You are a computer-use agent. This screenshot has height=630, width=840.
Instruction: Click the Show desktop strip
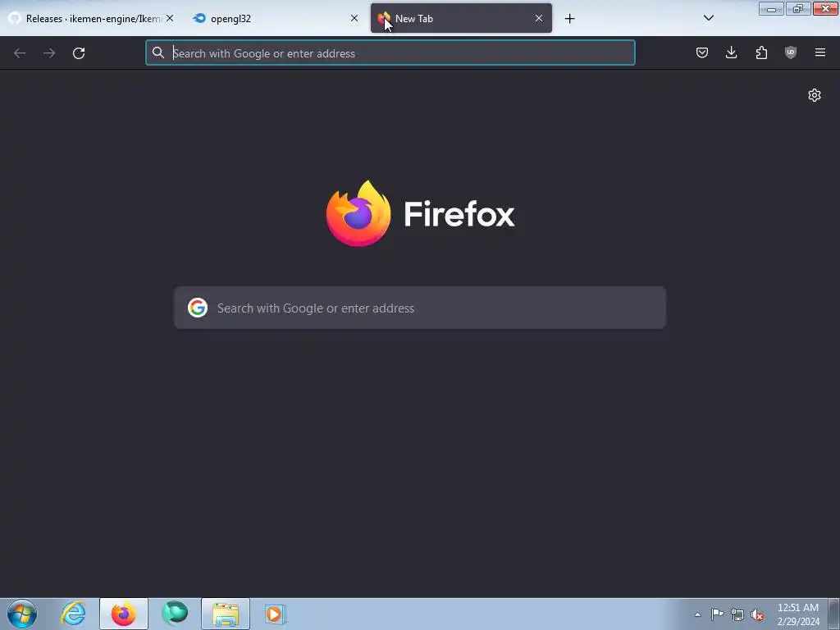click(x=834, y=614)
